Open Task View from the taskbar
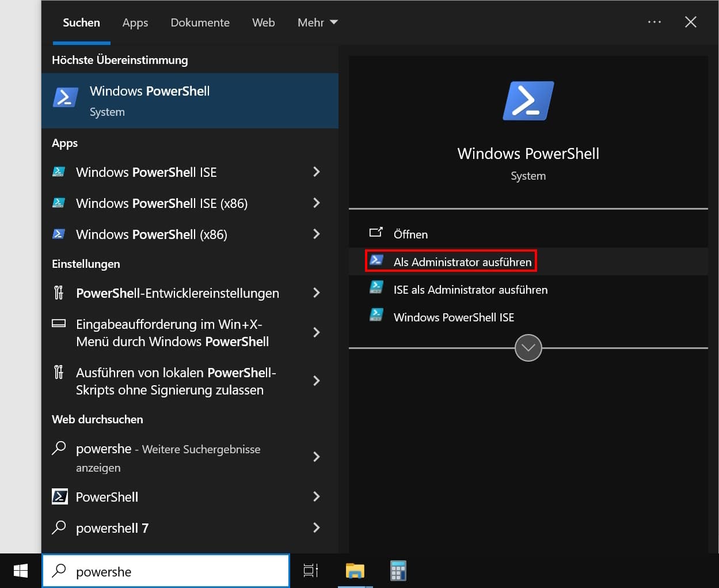The image size is (719, 588). point(311,571)
